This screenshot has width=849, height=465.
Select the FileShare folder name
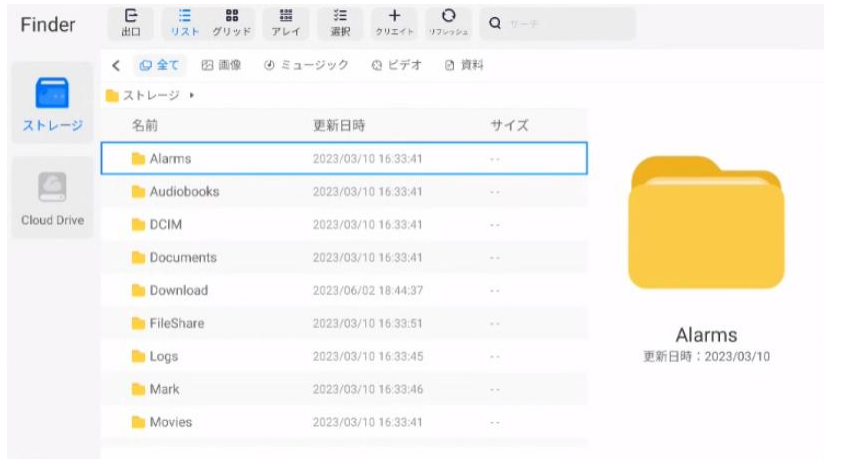click(177, 324)
